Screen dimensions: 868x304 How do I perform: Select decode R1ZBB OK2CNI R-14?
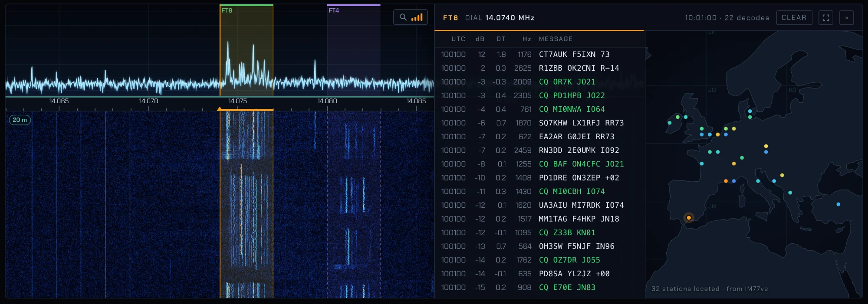539,68
